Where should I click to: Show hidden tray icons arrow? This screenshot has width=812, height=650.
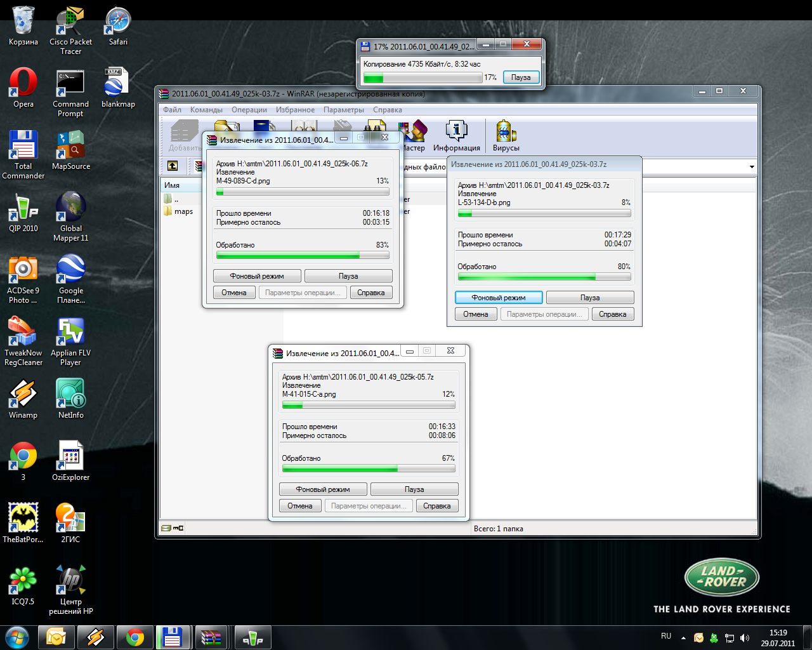point(683,638)
